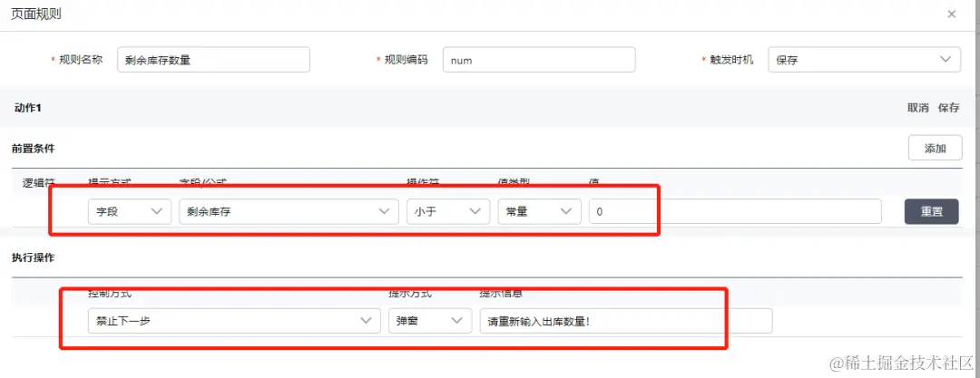Click the 提示信息 input with 请重新输入出库数量

click(626, 321)
